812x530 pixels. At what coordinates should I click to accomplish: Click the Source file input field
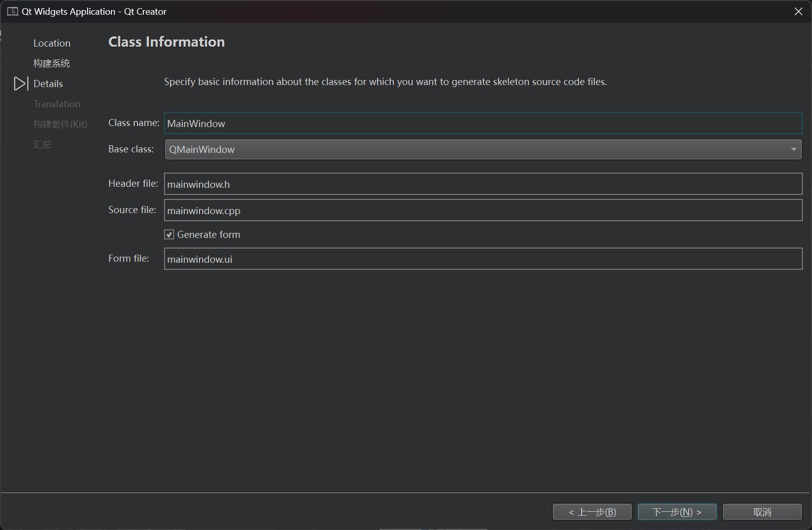(x=483, y=210)
